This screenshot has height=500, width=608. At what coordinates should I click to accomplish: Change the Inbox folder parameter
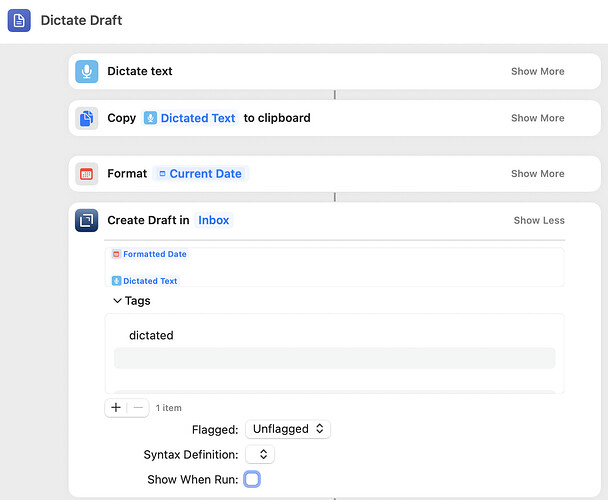click(214, 220)
